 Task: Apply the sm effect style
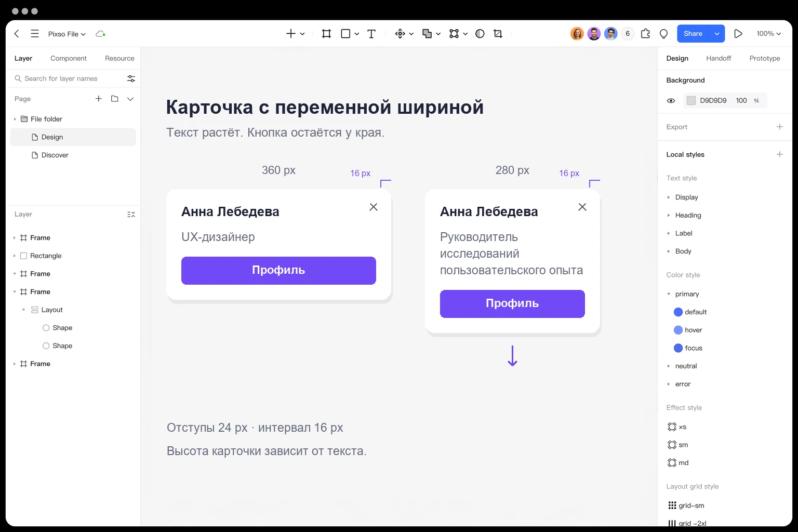pyautogui.click(x=677, y=445)
